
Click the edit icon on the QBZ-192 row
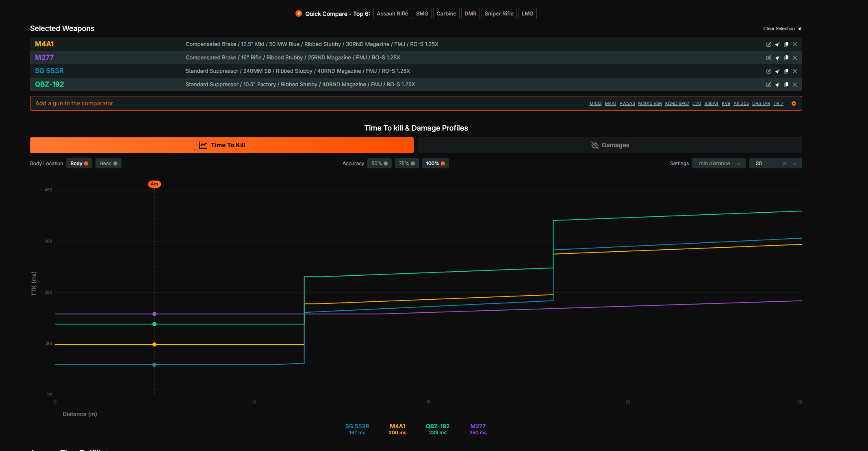(x=768, y=85)
